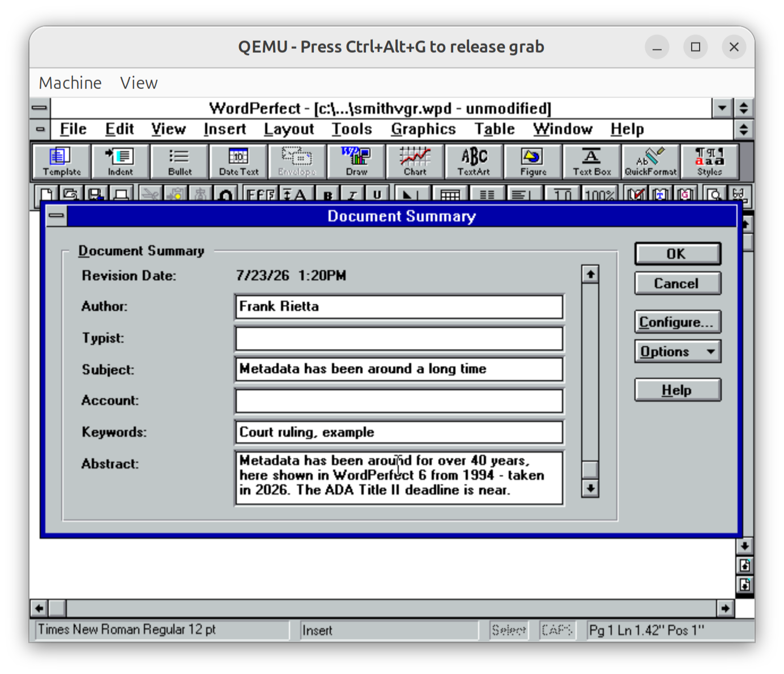Screen dimensions: 784x674
Task: Open the Window menu
Action: (x=563, y=129)
